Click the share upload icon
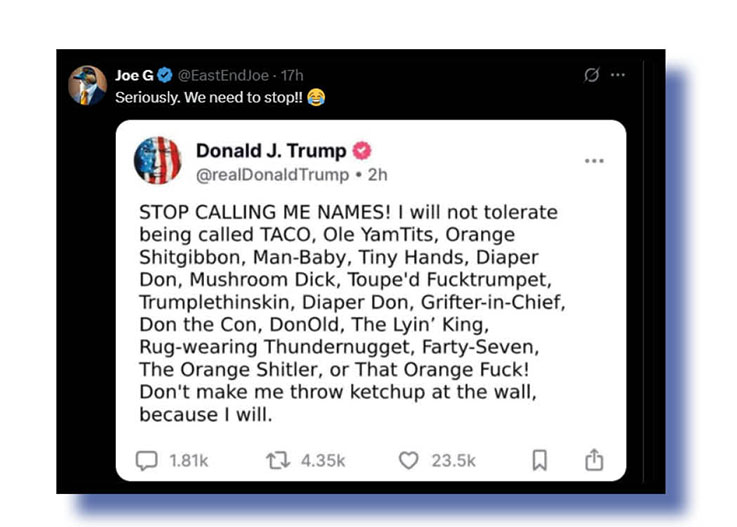The height and width of the screenshot is (527, 737). click(x=594, y=459)
